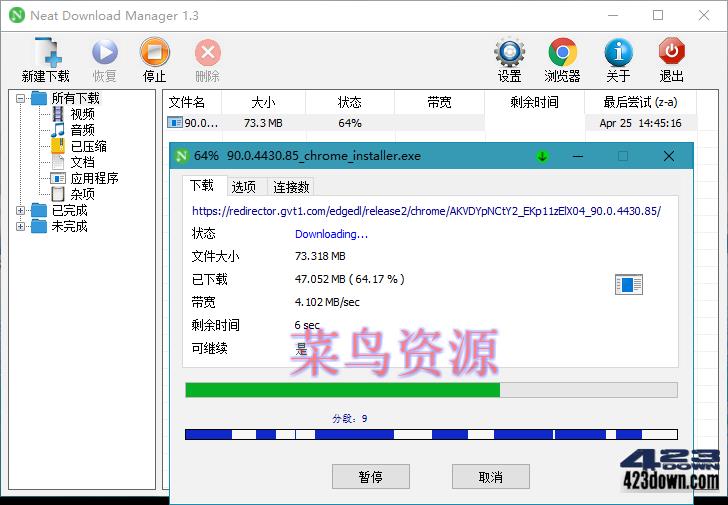Click the 暂停 pause button

pyautogui.click(x=370, y=477)
